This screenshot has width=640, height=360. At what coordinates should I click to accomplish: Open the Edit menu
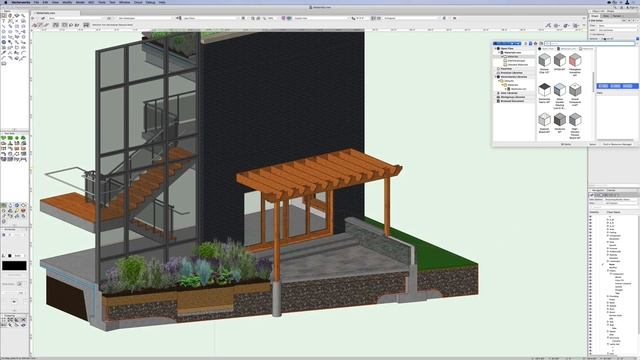pyautogui.click(x=45, y=2)
